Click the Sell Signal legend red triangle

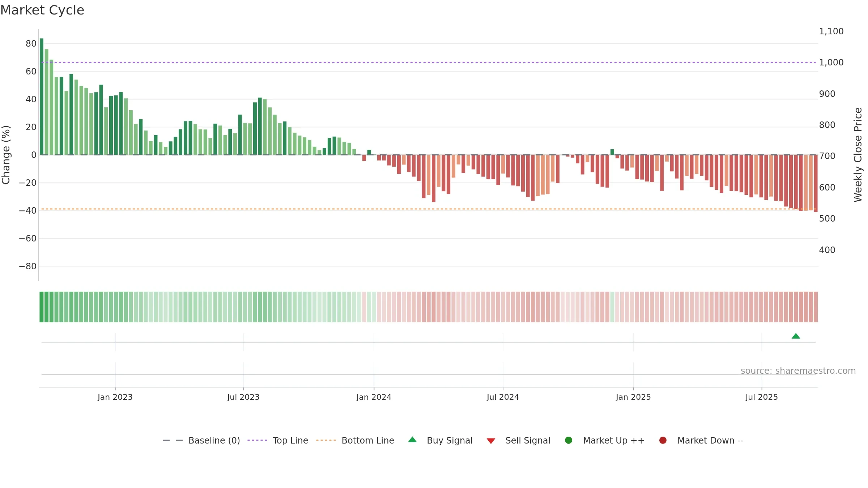point(491,441)
